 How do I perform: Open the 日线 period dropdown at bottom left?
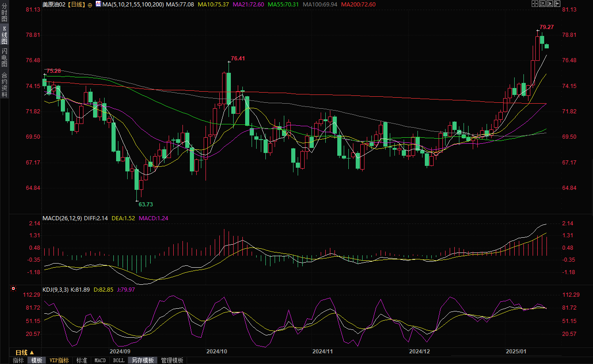coord(22,352)
